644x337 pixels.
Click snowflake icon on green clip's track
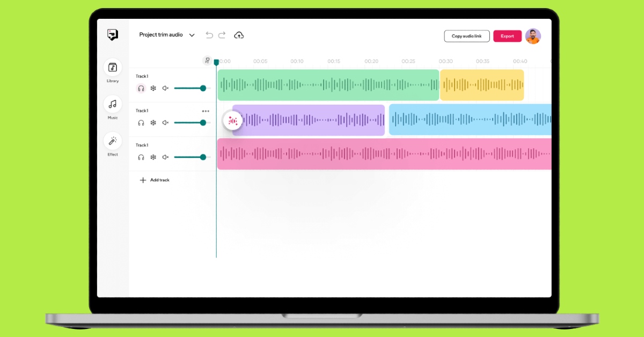point(153,88)
